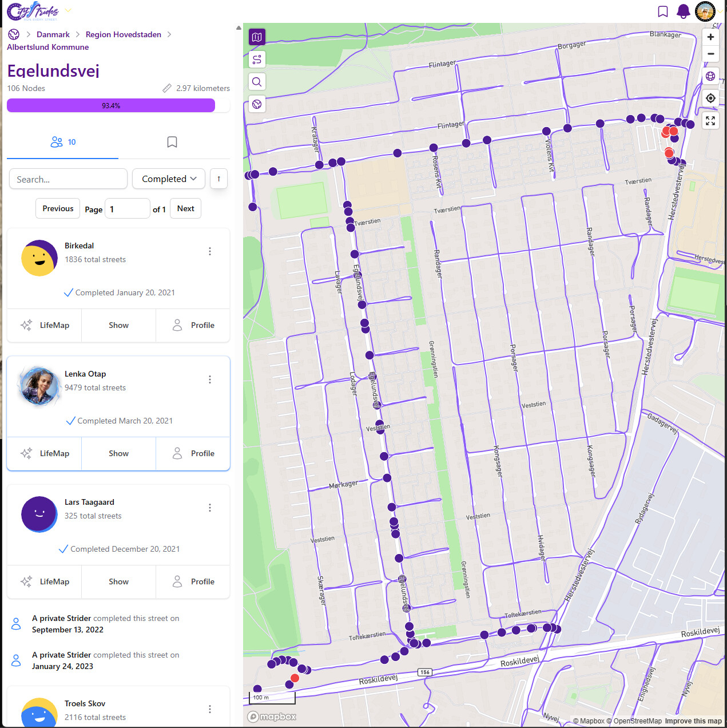The image size is (727, 728).
Task: Enter fullscreen map mode
Action: click(710, 121)
